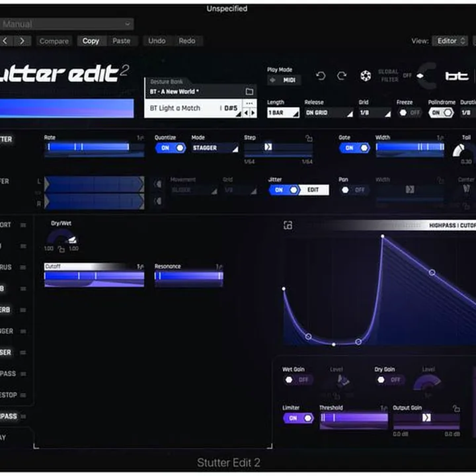Expand the curve editor with the frame icon
476x476 pixels.
pos(288,225)
